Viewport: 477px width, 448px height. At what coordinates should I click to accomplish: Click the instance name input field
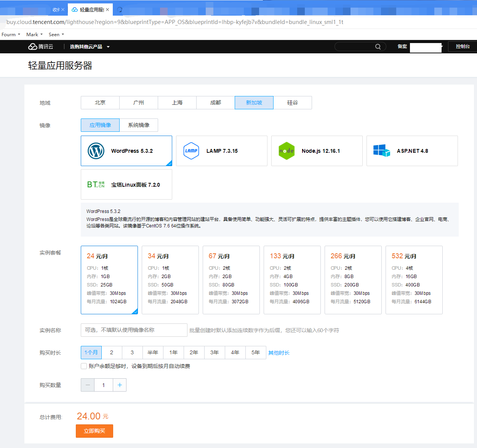tap(134, 330)
